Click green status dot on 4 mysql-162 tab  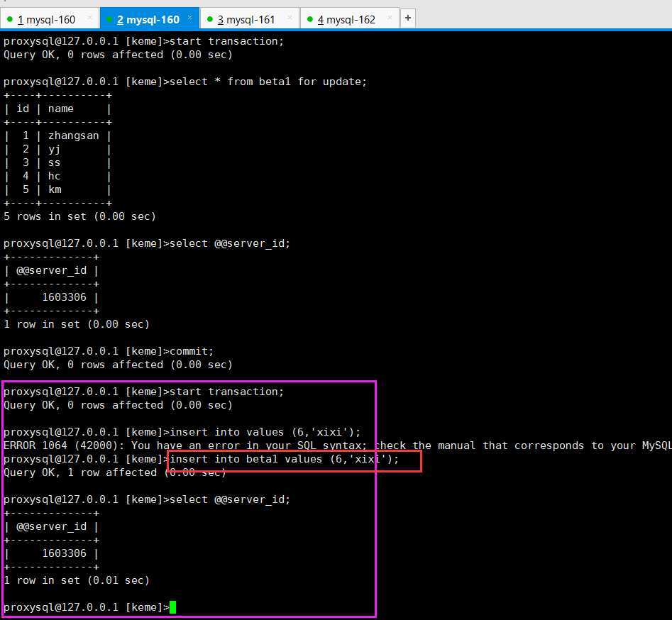pos(310,19)
